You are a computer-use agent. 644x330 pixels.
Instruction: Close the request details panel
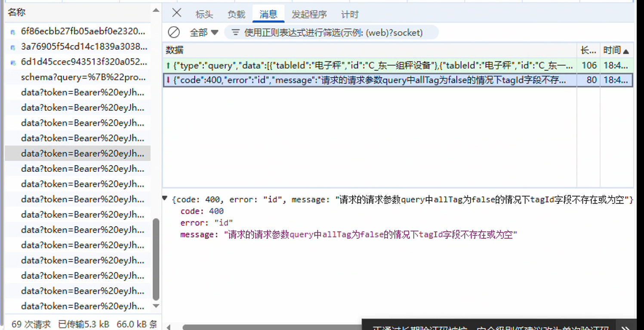(x=176, y=13)
